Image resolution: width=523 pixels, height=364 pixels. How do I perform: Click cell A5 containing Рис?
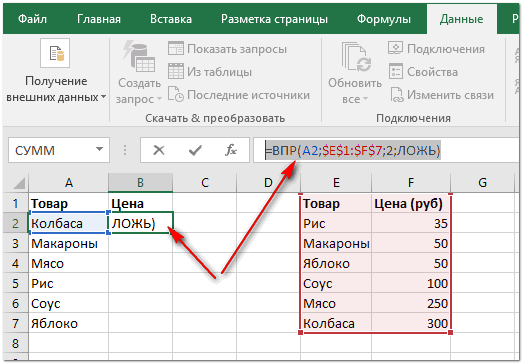[68, 283]
